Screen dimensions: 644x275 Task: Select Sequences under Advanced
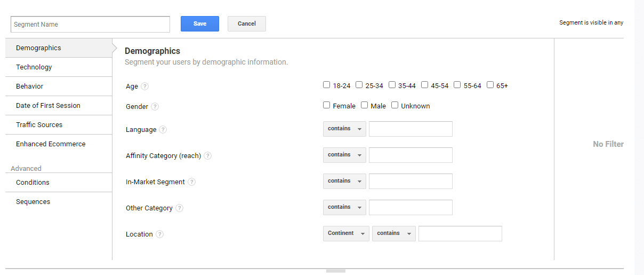click(x=33, y=202)
